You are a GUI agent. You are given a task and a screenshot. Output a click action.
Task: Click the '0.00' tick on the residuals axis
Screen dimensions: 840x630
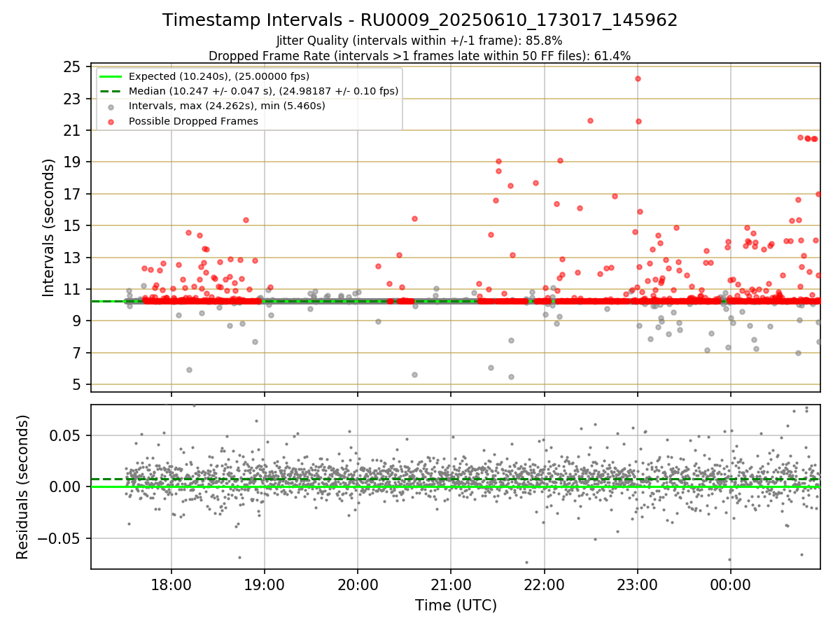(x=66, y=486)
